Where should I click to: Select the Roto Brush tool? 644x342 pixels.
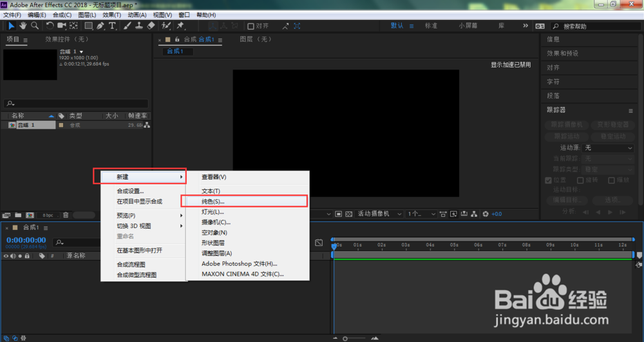pyautogui.click(x=166, y=26)
